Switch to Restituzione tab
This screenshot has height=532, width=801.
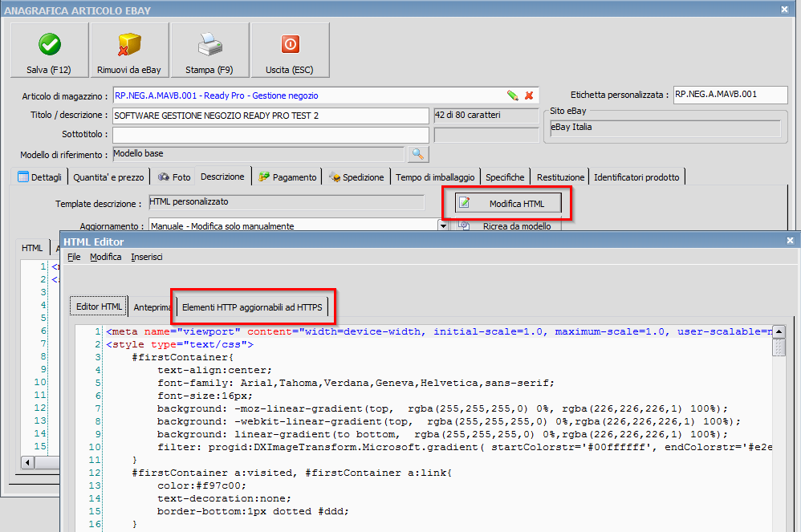560,177
